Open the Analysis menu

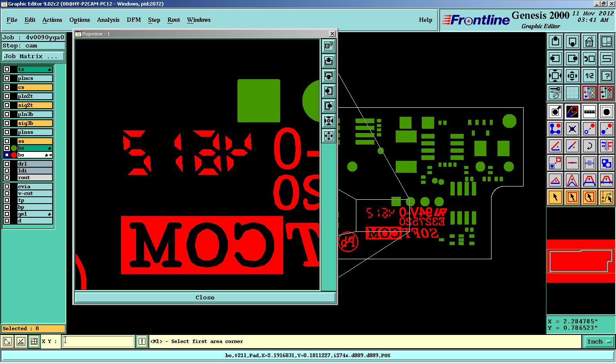(x=108, y=20)
